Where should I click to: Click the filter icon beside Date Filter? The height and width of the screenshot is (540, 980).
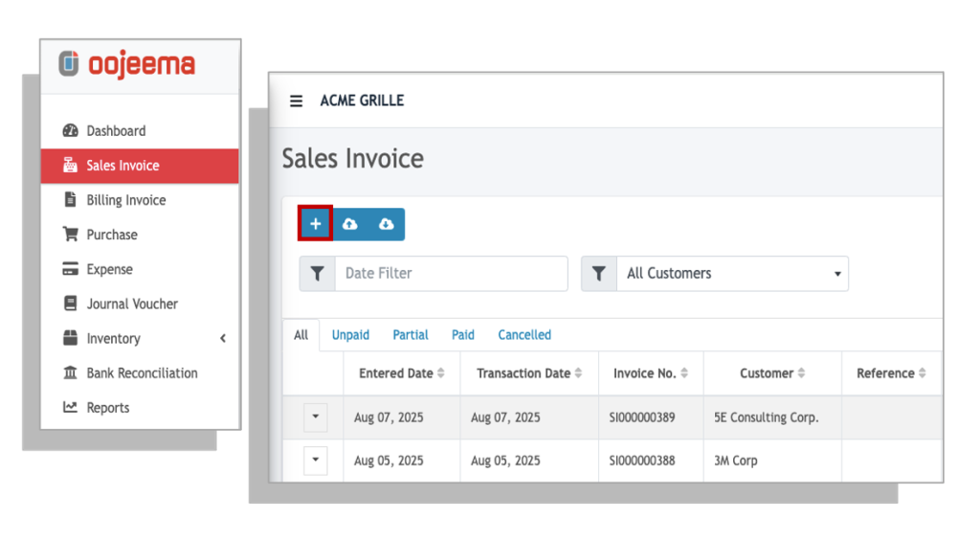[x=317, y=274]
